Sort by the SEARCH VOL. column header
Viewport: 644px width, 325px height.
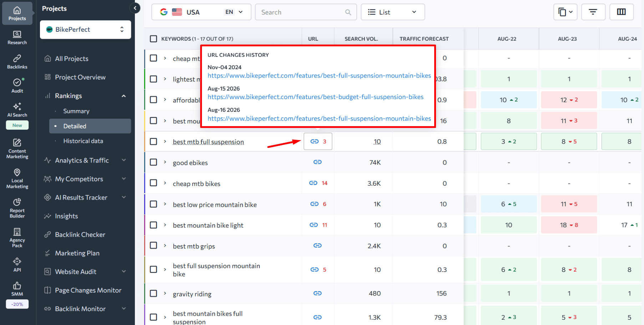tap(361, 39)
